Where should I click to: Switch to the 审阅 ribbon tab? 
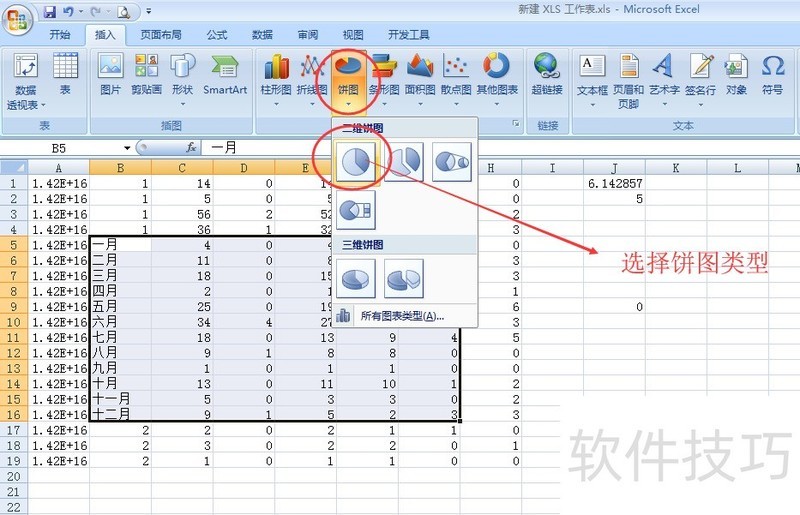pos(308,35)
